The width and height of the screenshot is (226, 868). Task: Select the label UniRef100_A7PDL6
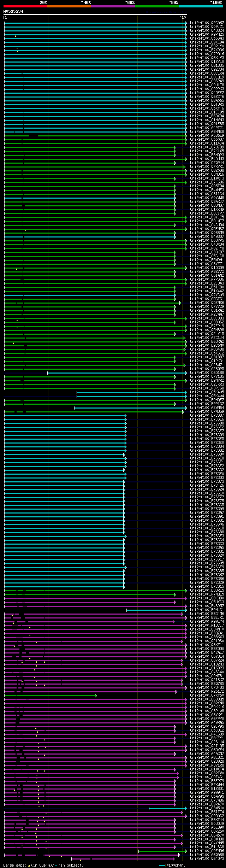click(x=207, y=54)
